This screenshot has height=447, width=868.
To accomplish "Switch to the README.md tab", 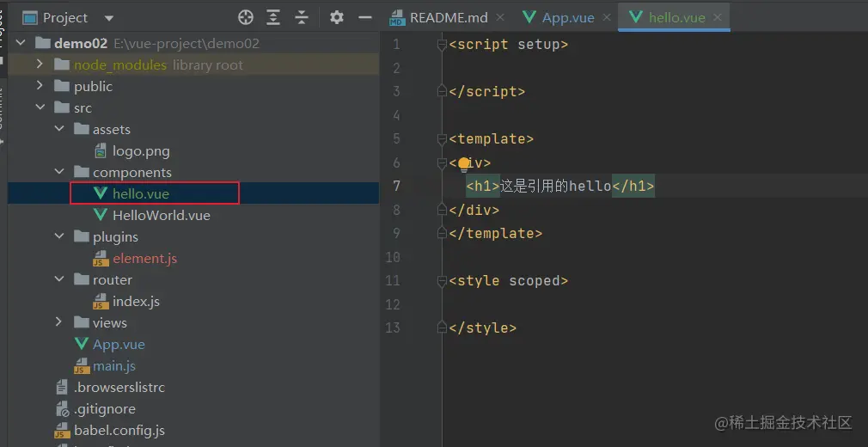I will [x=438, y=17].
